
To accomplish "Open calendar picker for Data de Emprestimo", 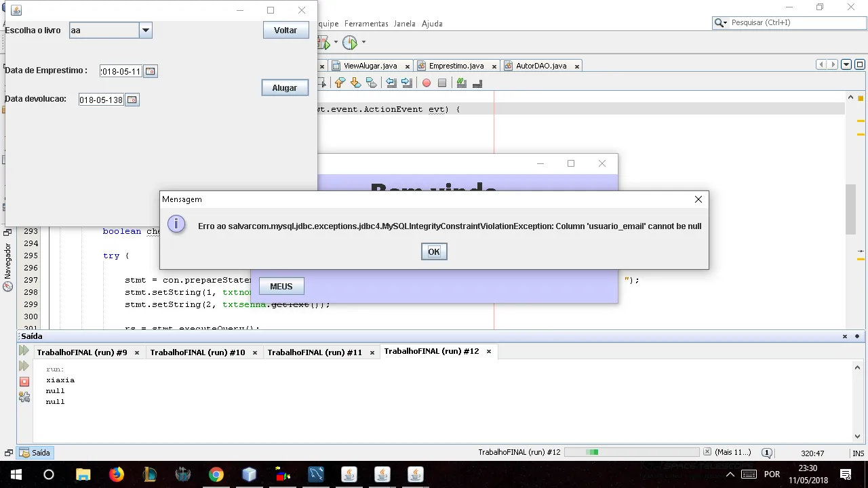I will [151, 71].
